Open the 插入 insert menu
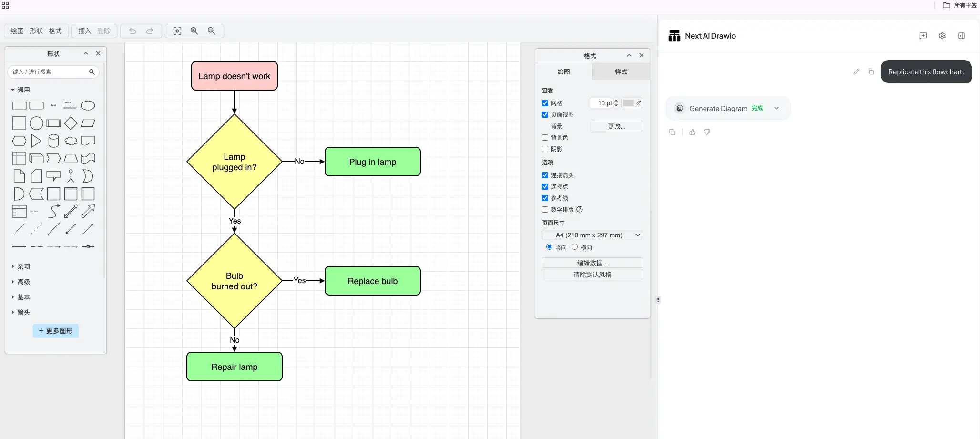This screenshot has height=439, width=980. tap(84, 31)
